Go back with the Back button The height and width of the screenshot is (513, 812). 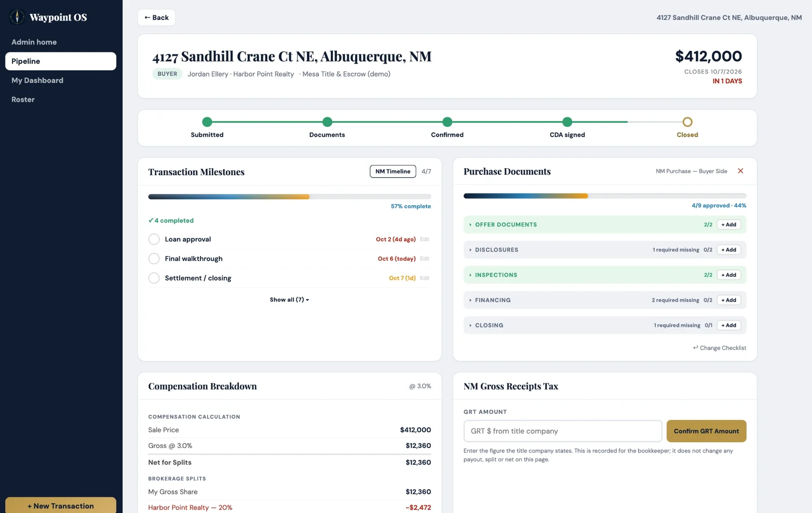(x=156, y=17)
